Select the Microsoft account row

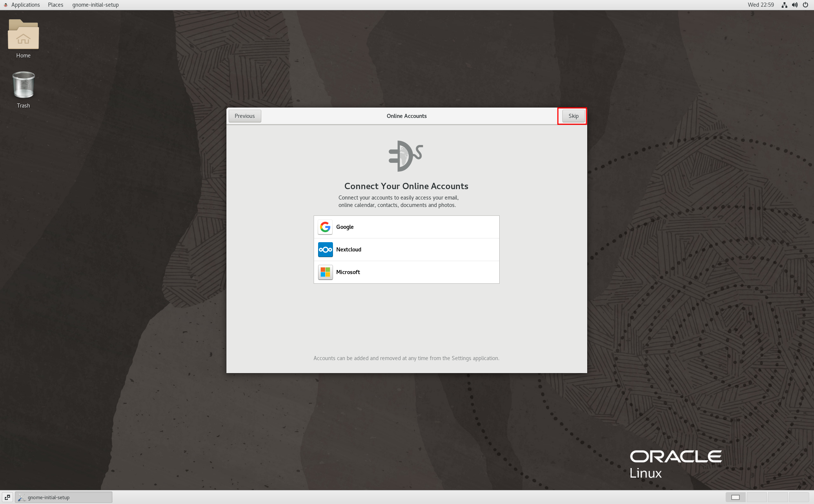coord(406,272)
